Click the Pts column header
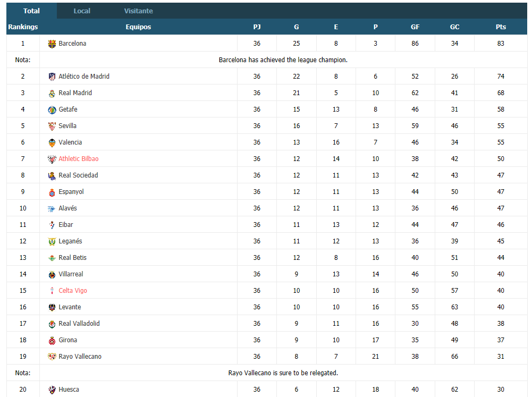Viewport: 532px width, 397px height. coord(501,27)
